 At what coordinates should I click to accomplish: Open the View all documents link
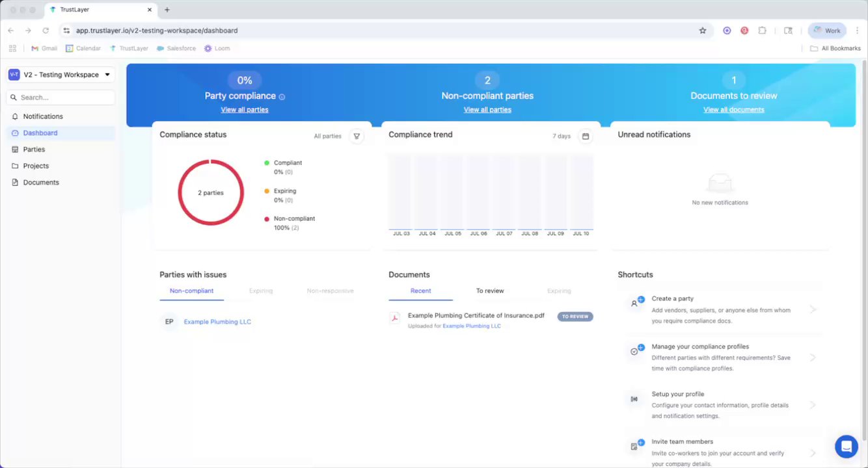[x=734, y=110]
